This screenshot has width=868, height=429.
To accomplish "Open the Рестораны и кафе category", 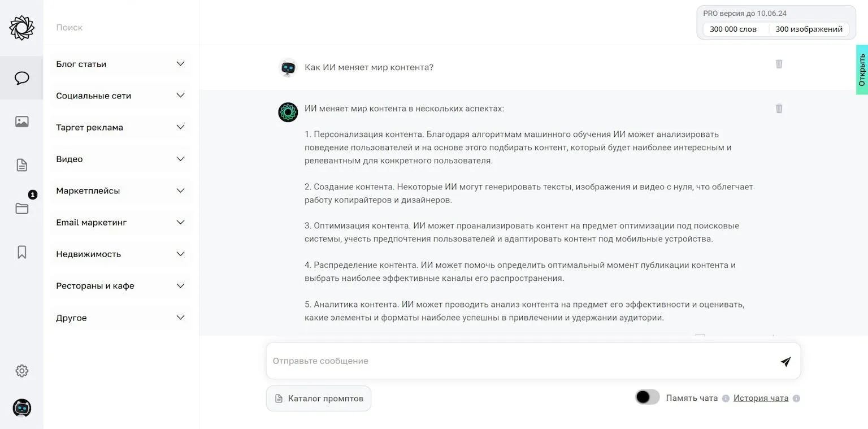I will tap(121, 285).
